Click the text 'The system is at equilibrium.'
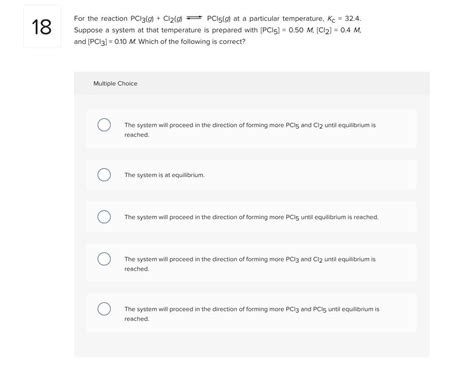The height and width of the screenshot is (378, 474). [x=164, y=175]
